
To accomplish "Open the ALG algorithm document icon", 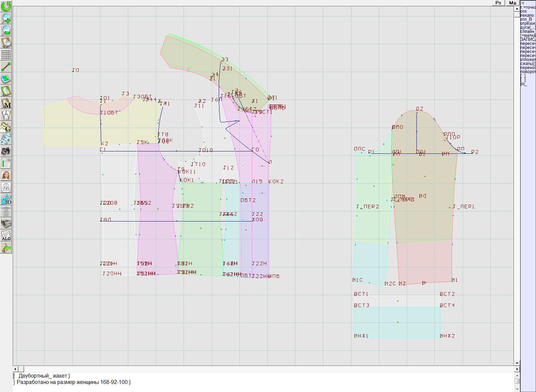I will (x=6, y=236).
